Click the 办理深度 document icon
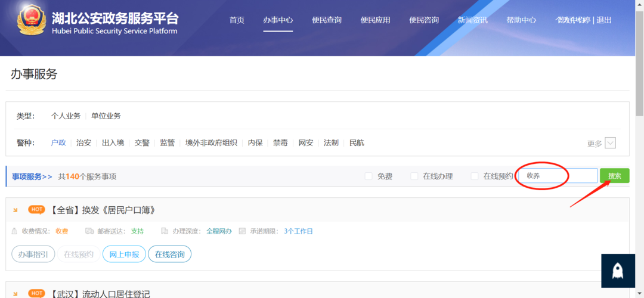This screenshot has height=298, width=644. pos(165,231)
